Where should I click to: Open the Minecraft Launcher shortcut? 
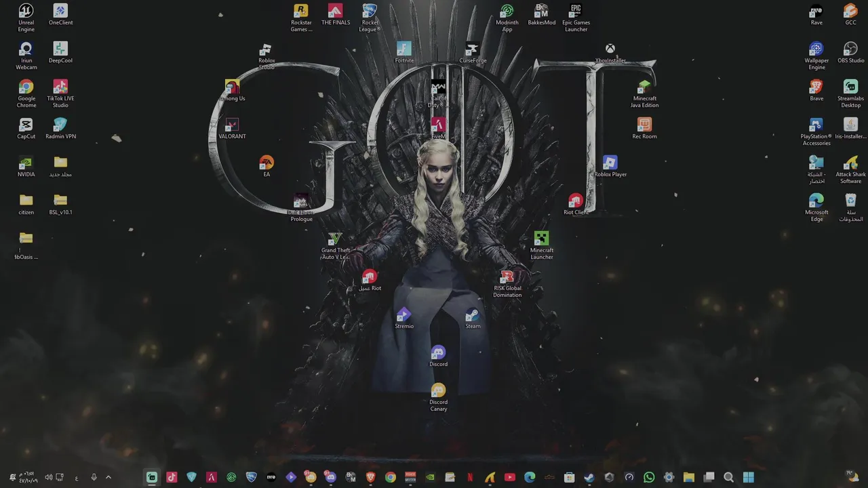[541, 245]
